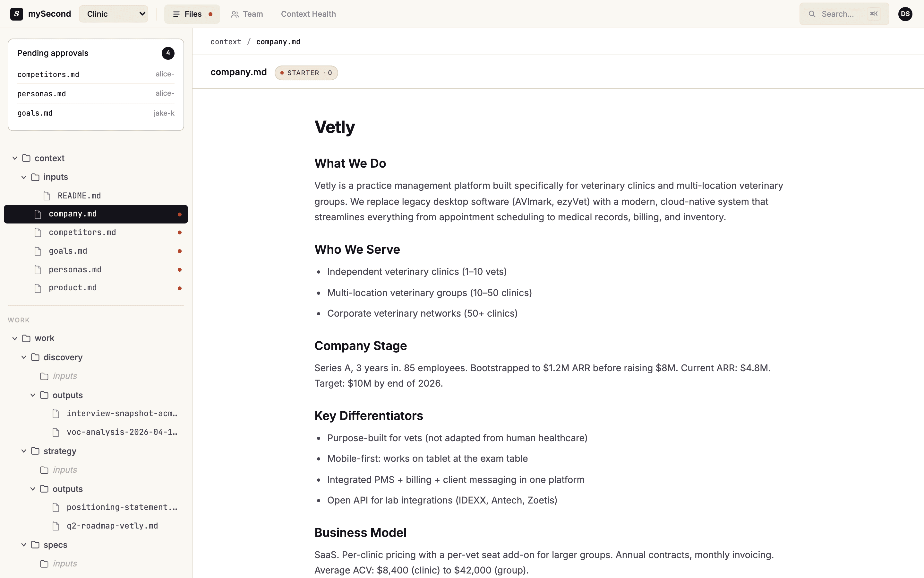This screenshot has height=578, width=924.
Task: Collapse the context inputs folder chevron
Action: [x=24, y=177]
